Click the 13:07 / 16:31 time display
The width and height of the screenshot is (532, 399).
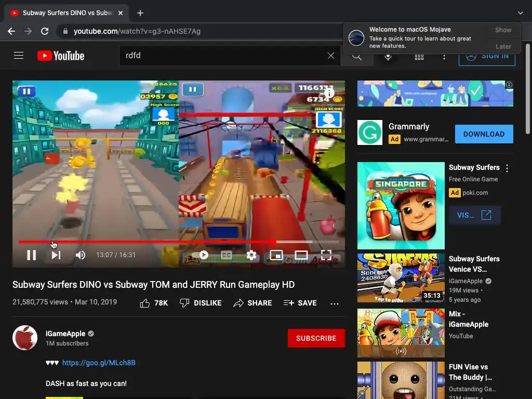pyautogui.click(x=116, y=255)
